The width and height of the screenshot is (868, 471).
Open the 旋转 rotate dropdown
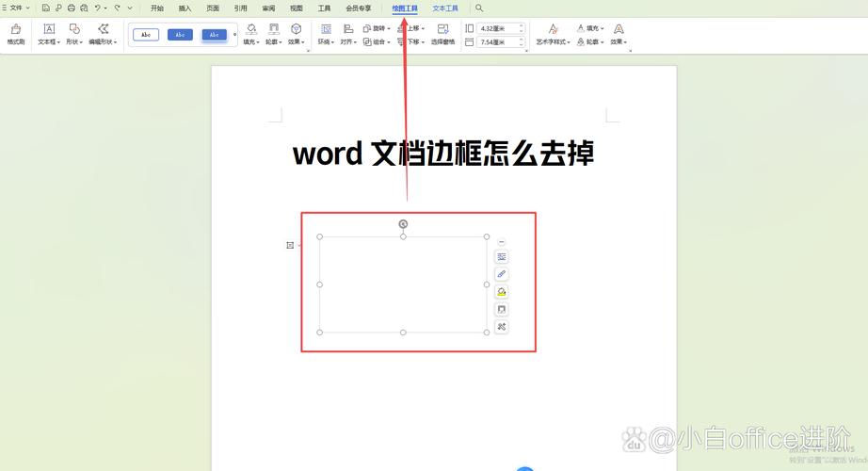[x=377, y=28]
